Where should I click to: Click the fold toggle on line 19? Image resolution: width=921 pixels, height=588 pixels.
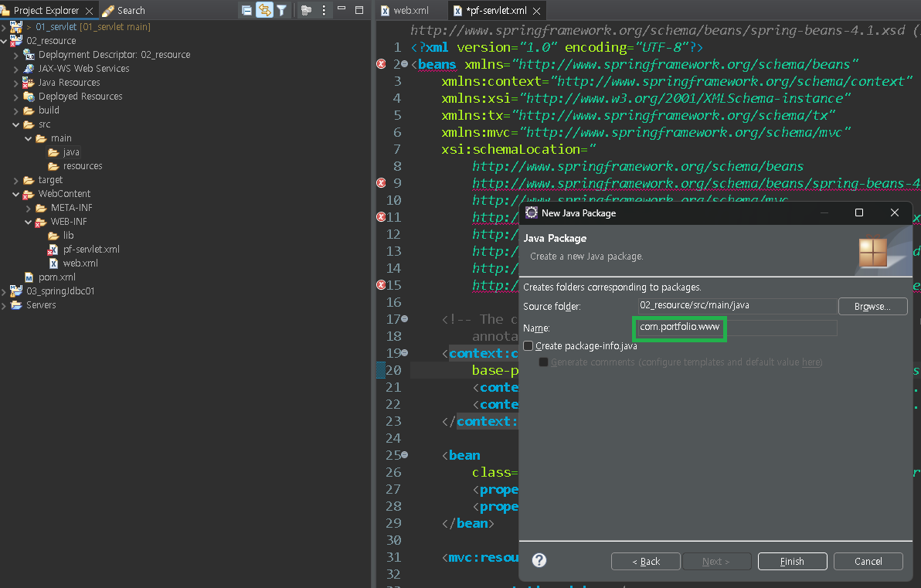405,353
